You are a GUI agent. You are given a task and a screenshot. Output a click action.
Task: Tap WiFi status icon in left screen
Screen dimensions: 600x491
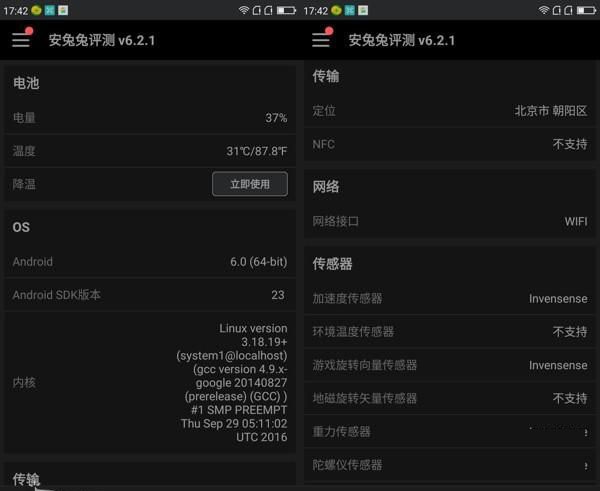pos(243,10)
